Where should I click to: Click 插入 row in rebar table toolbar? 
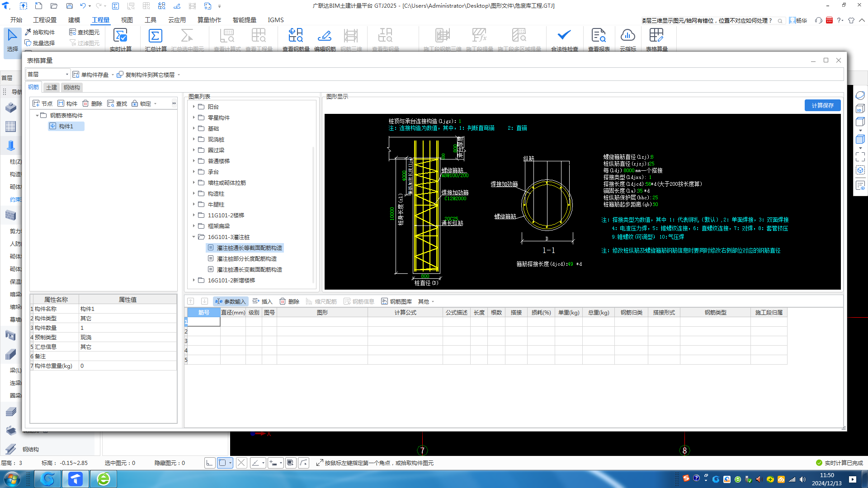point(262,301)
